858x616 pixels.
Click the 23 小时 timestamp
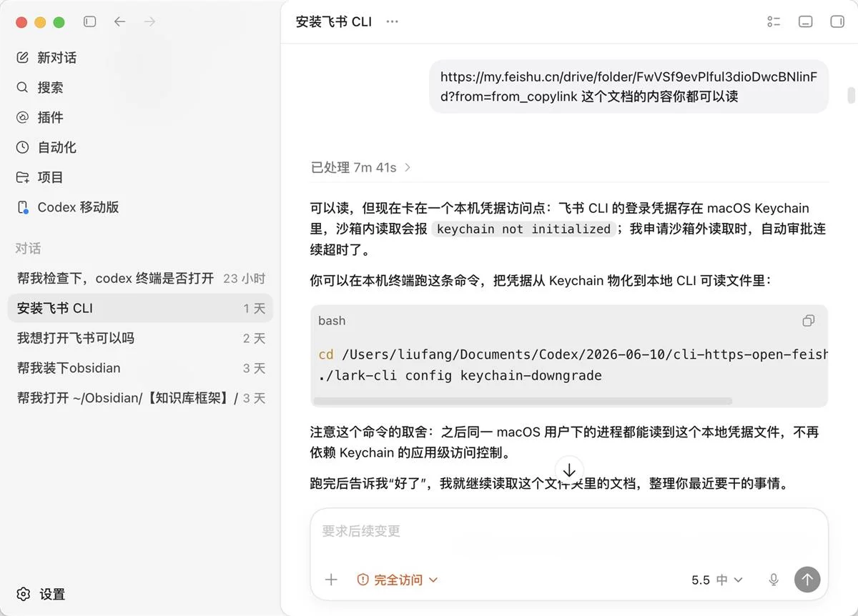click(x=244, y=279)
